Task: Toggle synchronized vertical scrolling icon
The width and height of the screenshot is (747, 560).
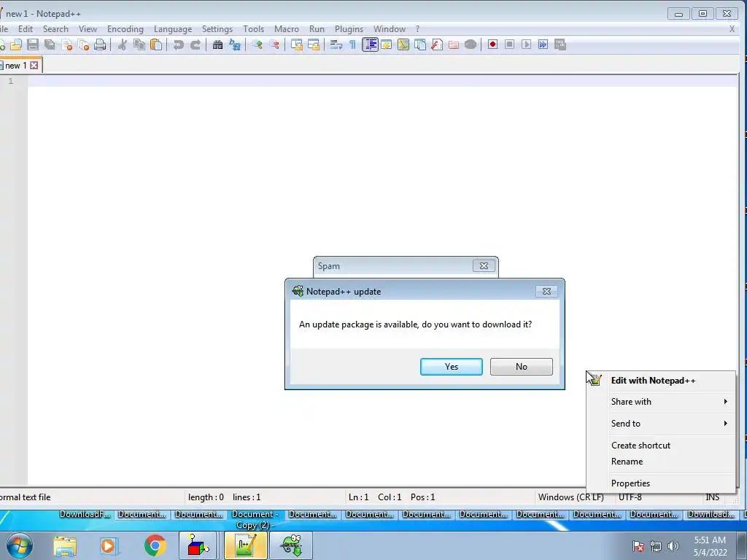Action: 297,44
